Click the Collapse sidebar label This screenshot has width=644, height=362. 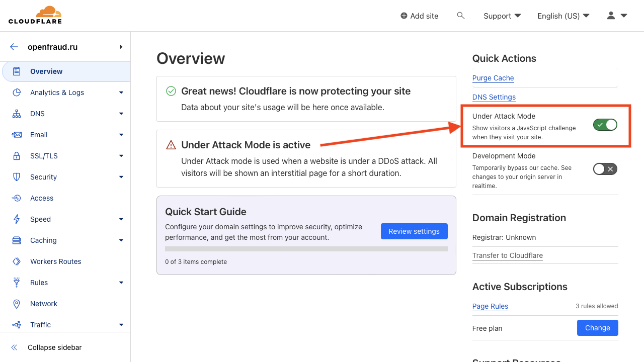pyautogui.click(x=55, y=347)
